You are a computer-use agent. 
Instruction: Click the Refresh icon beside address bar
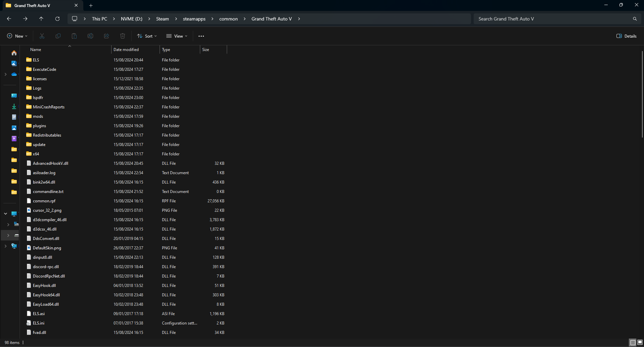tap(57, 19)
